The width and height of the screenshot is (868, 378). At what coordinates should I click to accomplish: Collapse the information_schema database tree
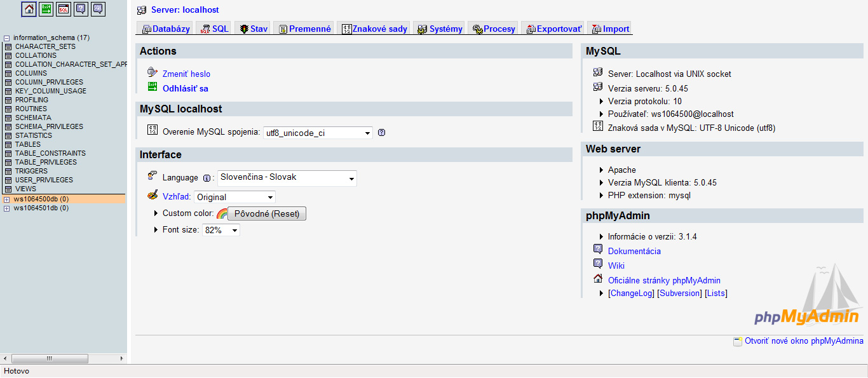point(7,38)
